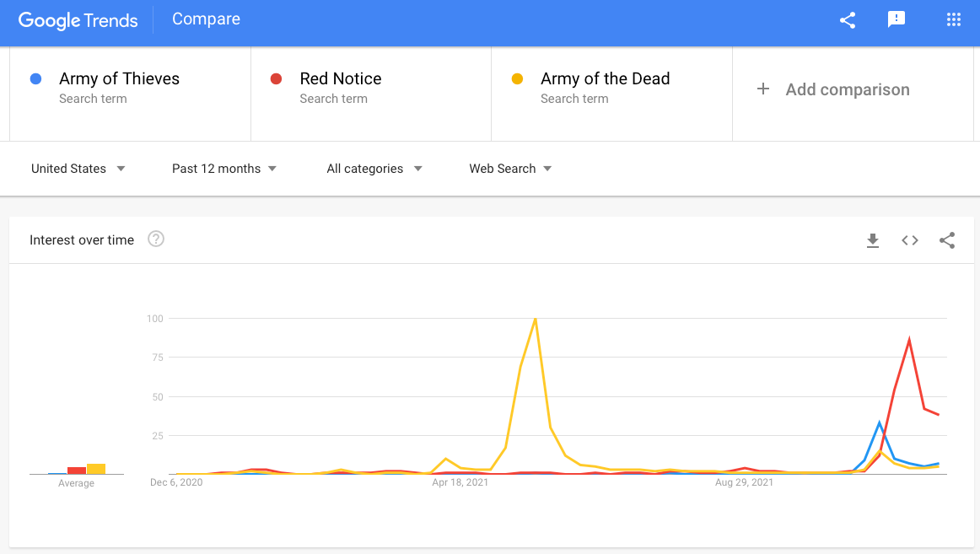Viewport: 980px width, 554px height.
Task: Open the Past 12 months time dropdown
Action: pyautogui.click(x=224, y=169)
